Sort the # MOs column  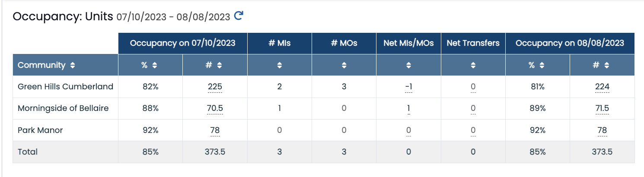pyautogui.click(x=344, y=65)
